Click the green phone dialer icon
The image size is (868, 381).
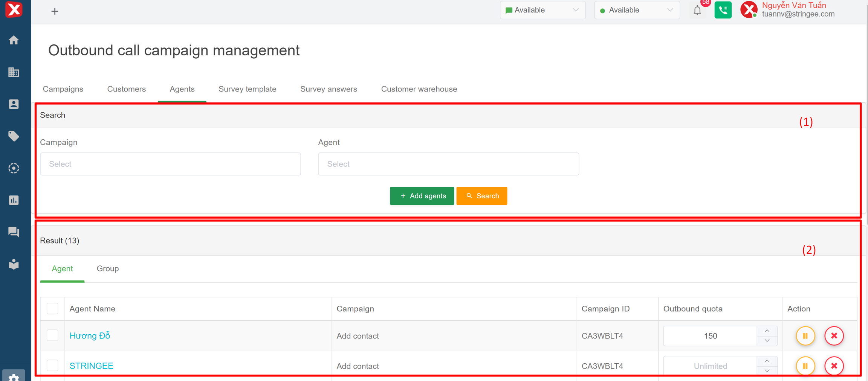click(x=723, y=10)
